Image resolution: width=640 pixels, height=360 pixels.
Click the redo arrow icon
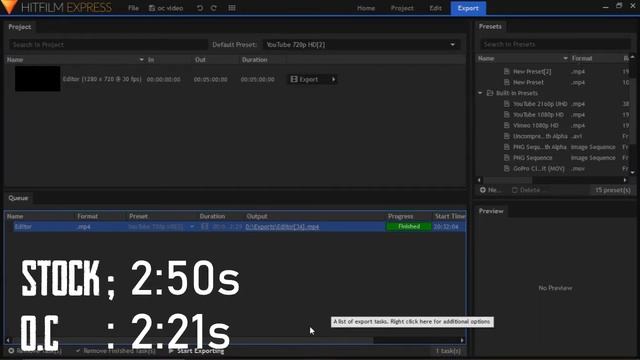pos(213,8)
